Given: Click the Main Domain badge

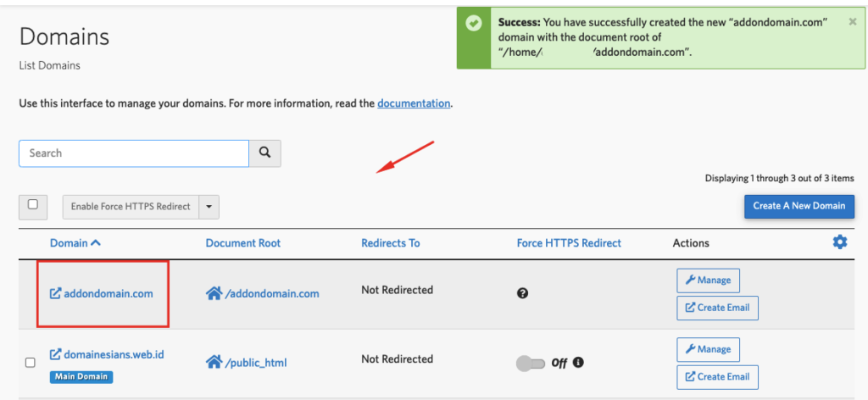Looking at the screenshot, I should [x=81, y=377].
